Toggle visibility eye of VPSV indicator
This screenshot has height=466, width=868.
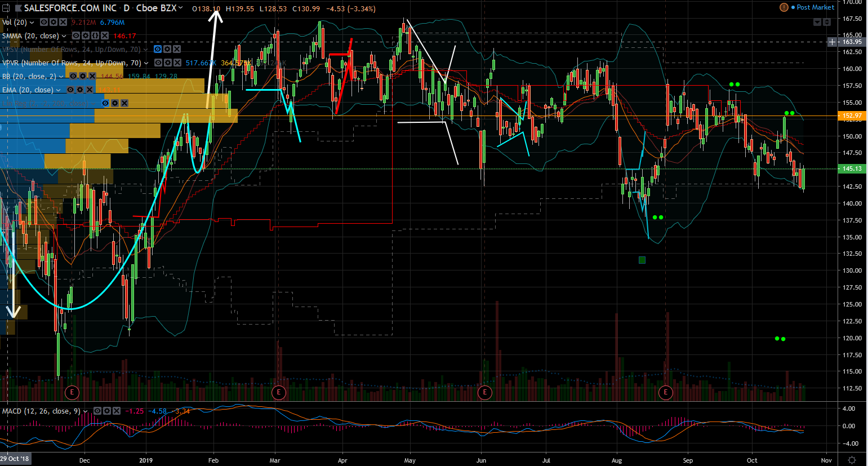[158, 50]
